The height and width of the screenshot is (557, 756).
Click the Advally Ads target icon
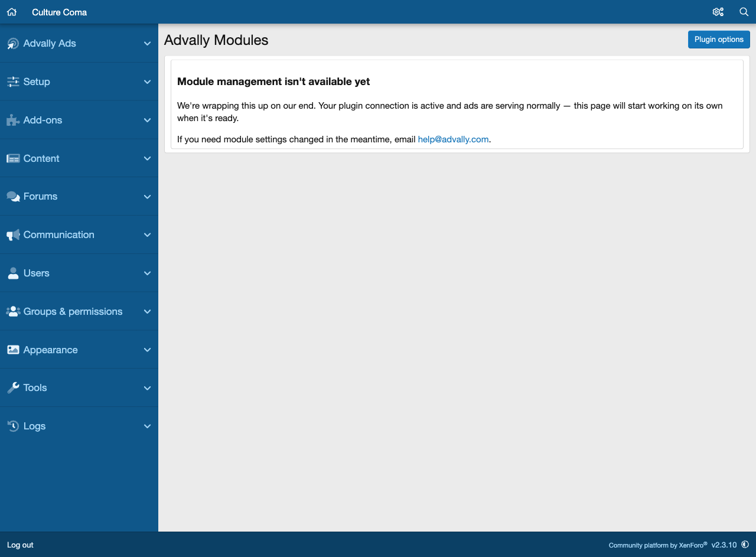click(13, 43)
